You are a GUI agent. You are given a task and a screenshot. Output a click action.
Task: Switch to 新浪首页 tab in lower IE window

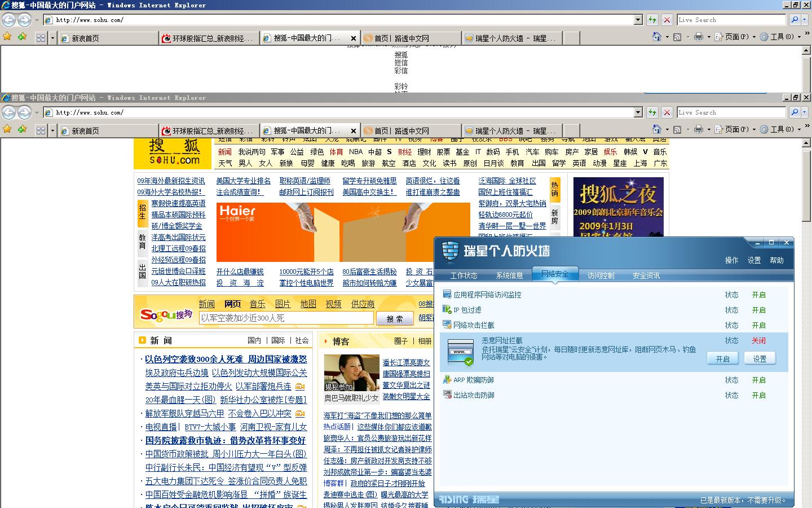[x=108, y=130]
